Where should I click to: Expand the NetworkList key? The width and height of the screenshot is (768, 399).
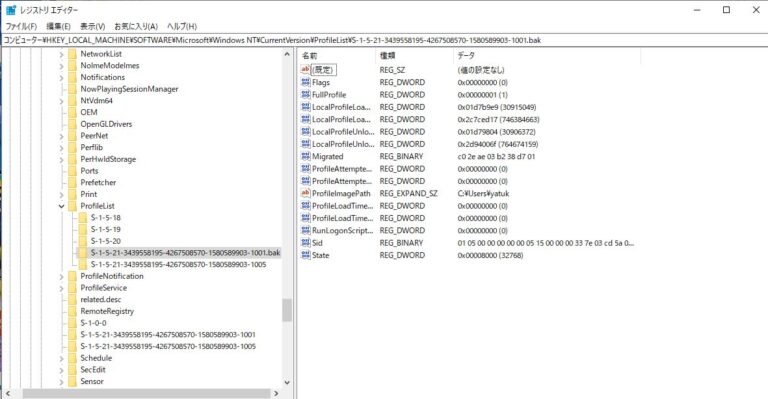(61, 54)
